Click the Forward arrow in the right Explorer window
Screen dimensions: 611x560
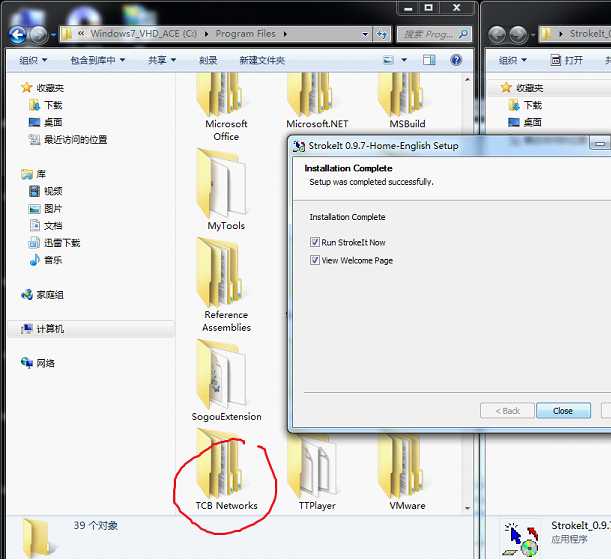(x=518, y=35)
